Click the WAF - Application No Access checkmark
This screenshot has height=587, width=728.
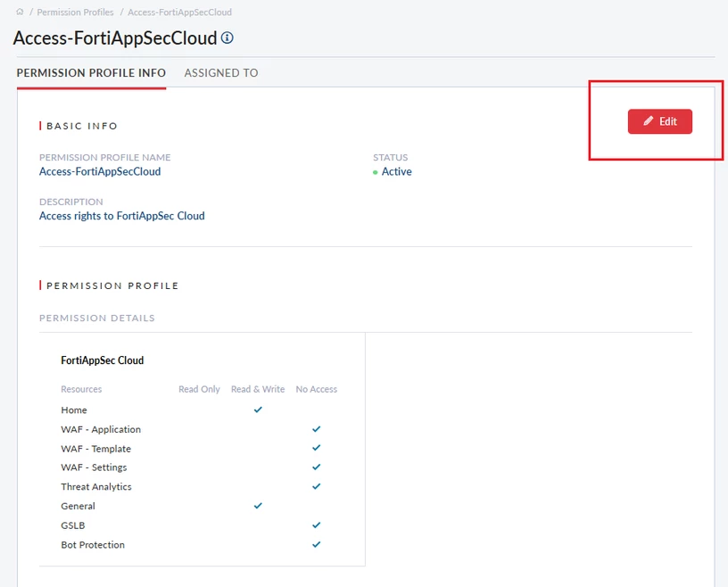click(316, 428)
